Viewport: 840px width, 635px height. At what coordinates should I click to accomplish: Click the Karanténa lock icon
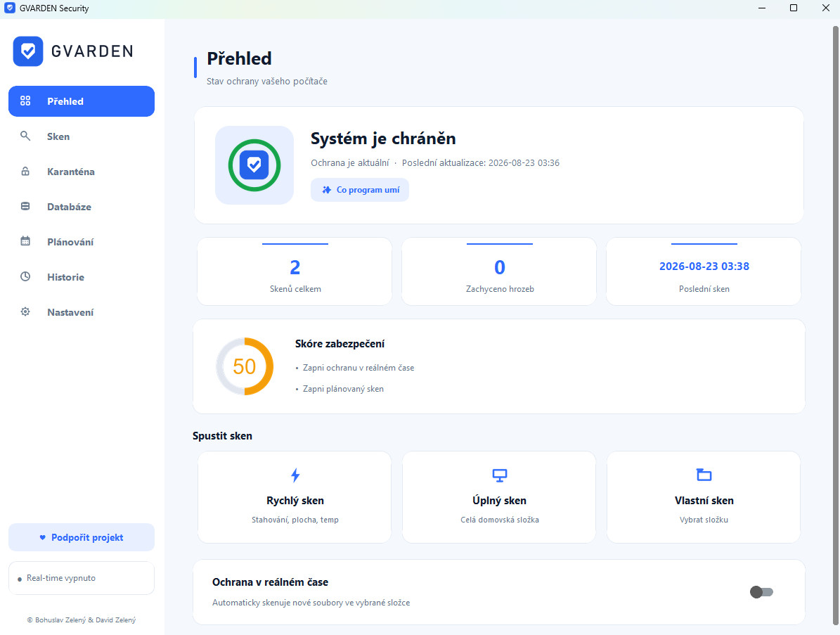(x=25, y=172)
